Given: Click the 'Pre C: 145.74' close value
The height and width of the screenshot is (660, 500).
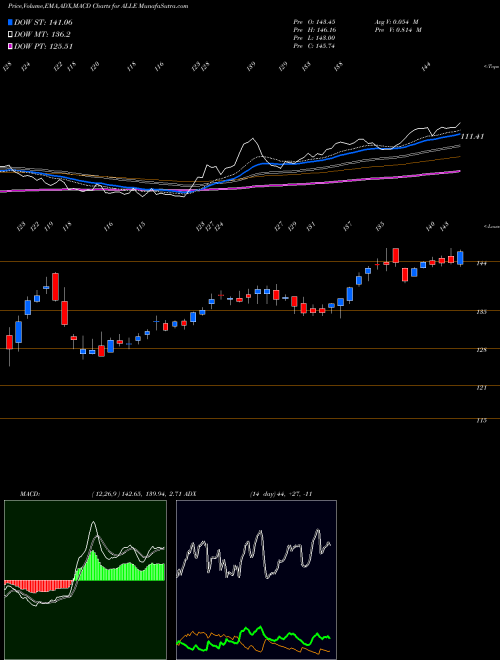Looking at the screenshot, I should 314,46.
